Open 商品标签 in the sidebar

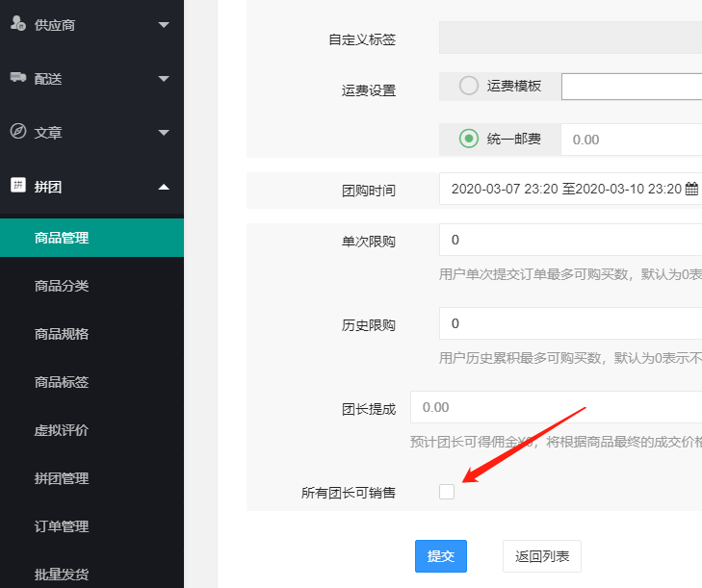point(91,382)
